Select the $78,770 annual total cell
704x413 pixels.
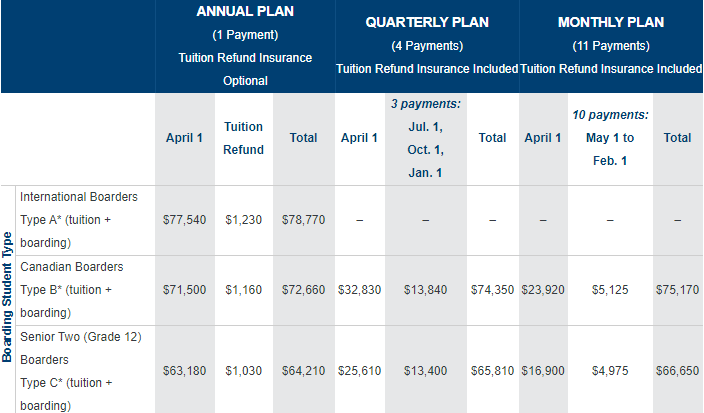point(303,219)
